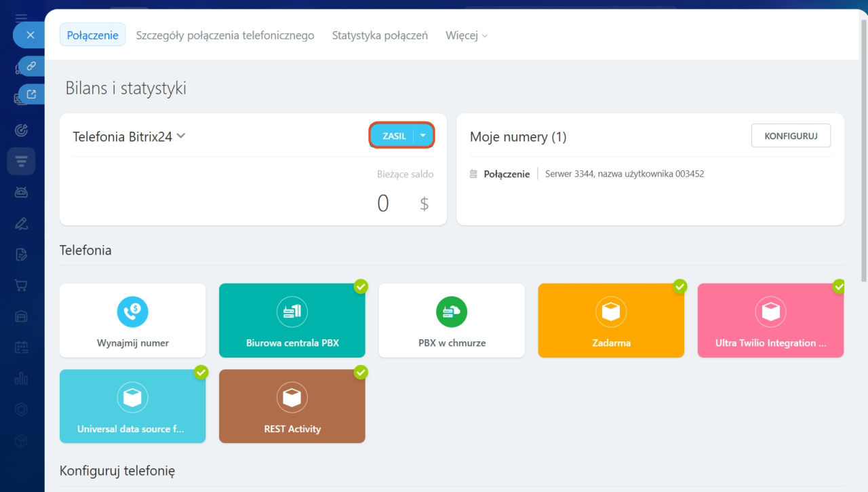
Task: Click the copy link icon on slider edge
Action: 31,67
